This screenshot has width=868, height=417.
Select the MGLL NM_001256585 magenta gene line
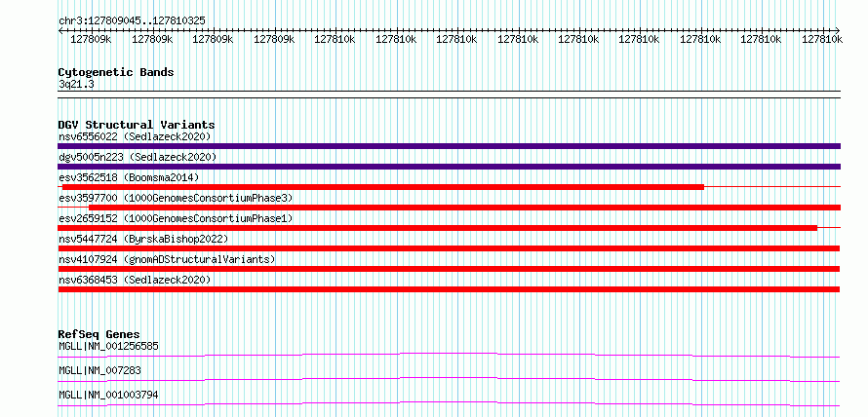(449, 355)
